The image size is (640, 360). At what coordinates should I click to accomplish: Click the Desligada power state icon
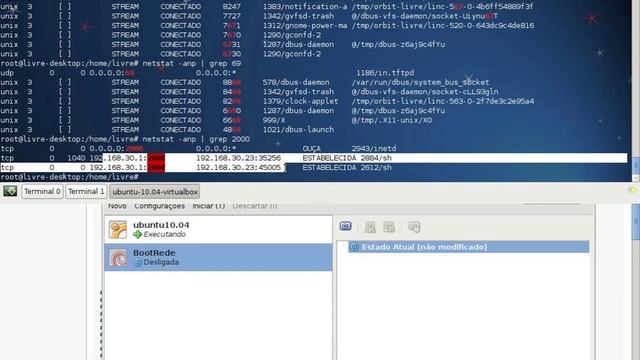click(138, 262)
